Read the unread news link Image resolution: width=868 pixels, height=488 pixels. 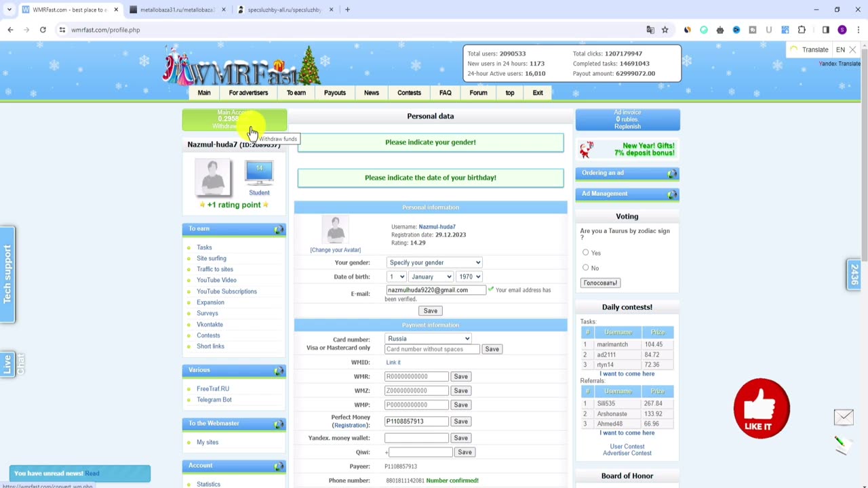point(92,473)
